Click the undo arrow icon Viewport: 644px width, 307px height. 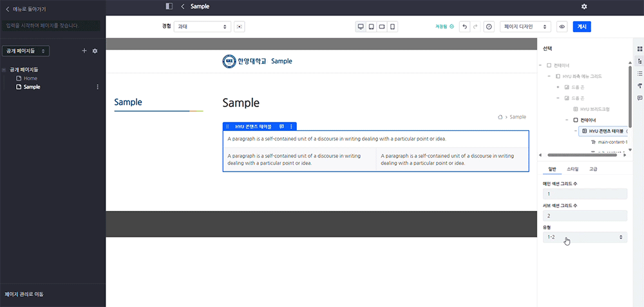point(464,27)
